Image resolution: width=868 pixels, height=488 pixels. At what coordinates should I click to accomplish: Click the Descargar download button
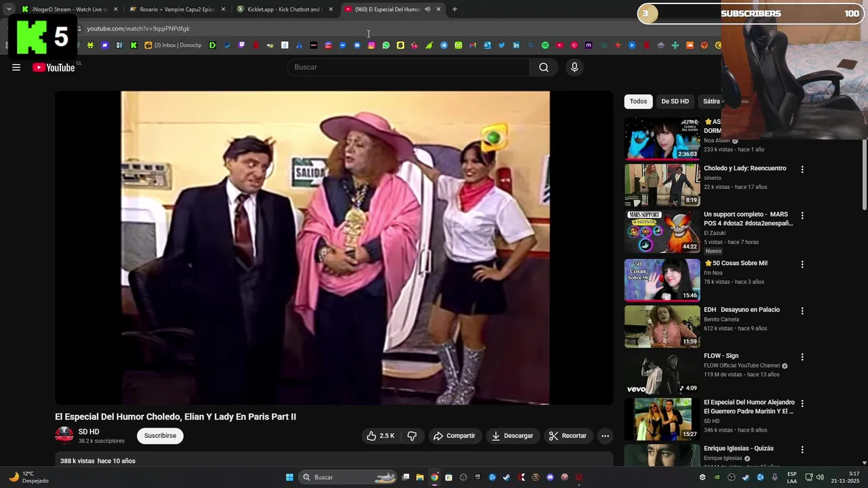coord(513,436)
